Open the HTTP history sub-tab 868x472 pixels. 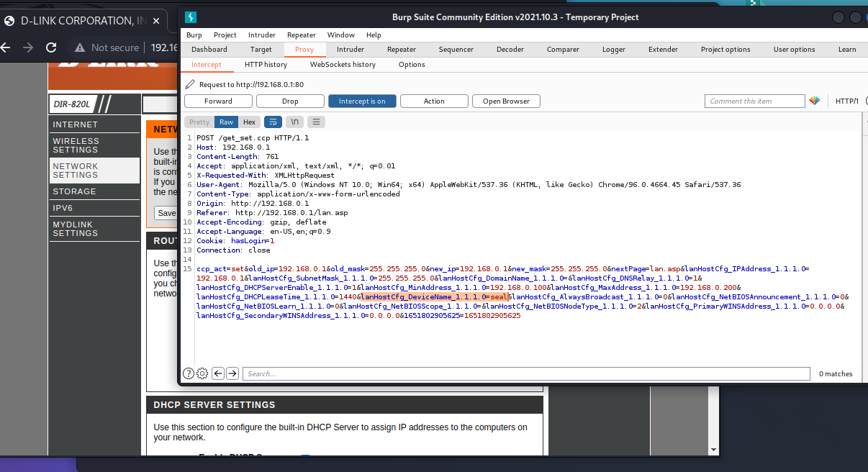click(x=266, y=65)
